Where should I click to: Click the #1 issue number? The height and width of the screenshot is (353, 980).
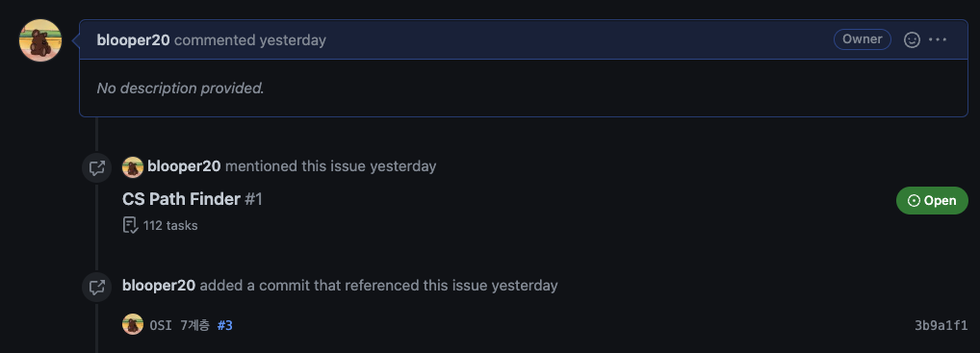253,199
